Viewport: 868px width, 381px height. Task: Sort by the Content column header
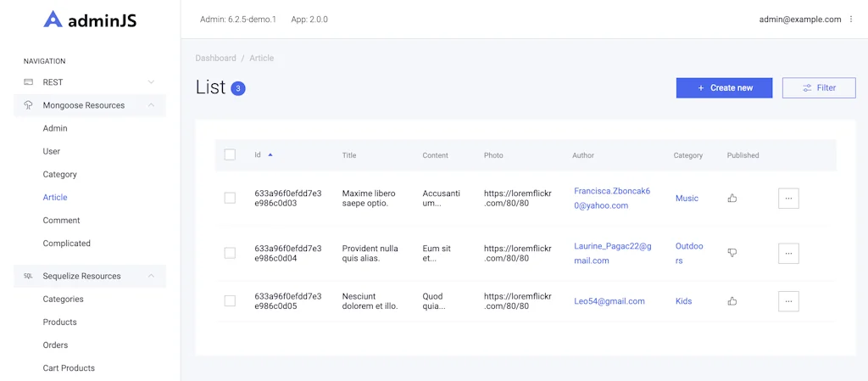435,155
